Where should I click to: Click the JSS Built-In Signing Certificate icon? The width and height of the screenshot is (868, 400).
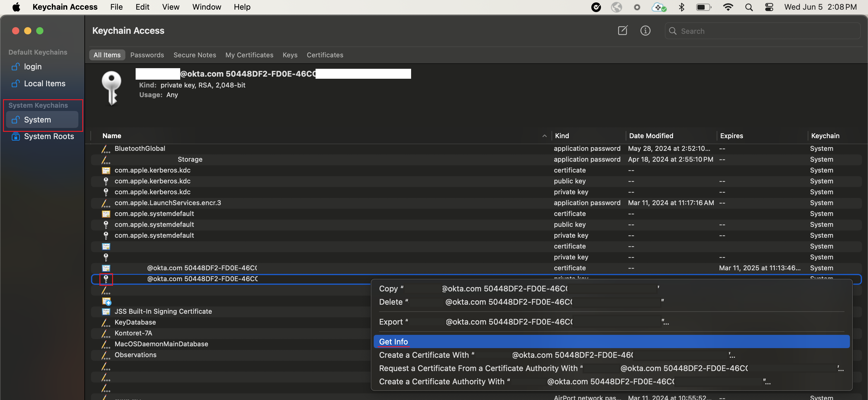[106, 311]
